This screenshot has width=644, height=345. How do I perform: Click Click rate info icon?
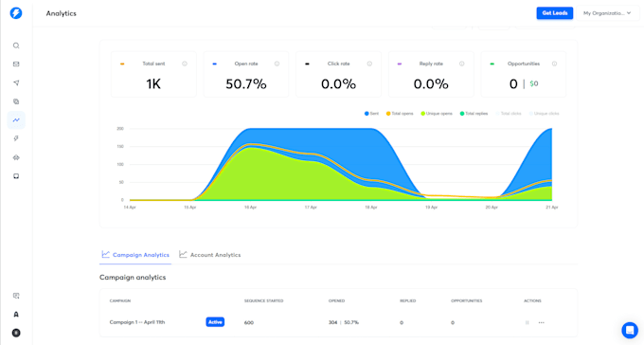click(369, 64)
